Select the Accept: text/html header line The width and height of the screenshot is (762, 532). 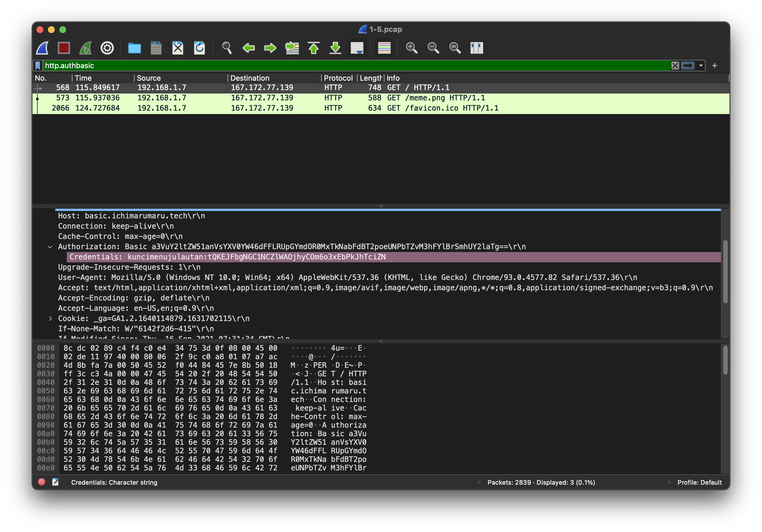click(385, 288)
